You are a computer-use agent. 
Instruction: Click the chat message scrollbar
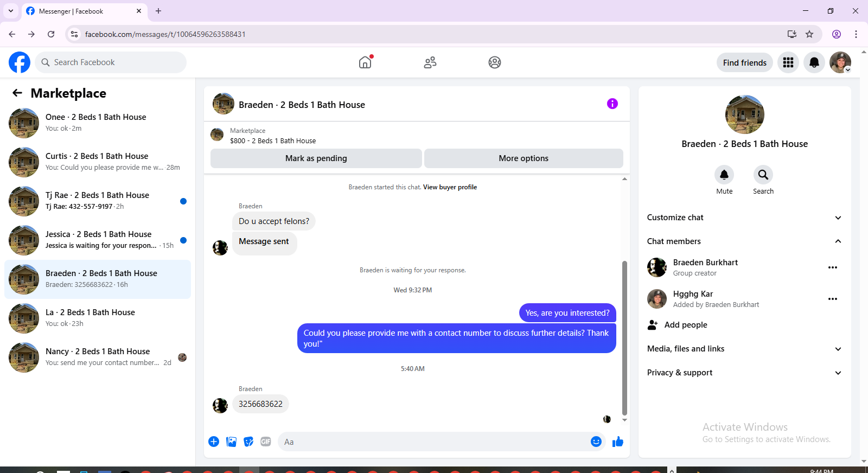point(624,337)
